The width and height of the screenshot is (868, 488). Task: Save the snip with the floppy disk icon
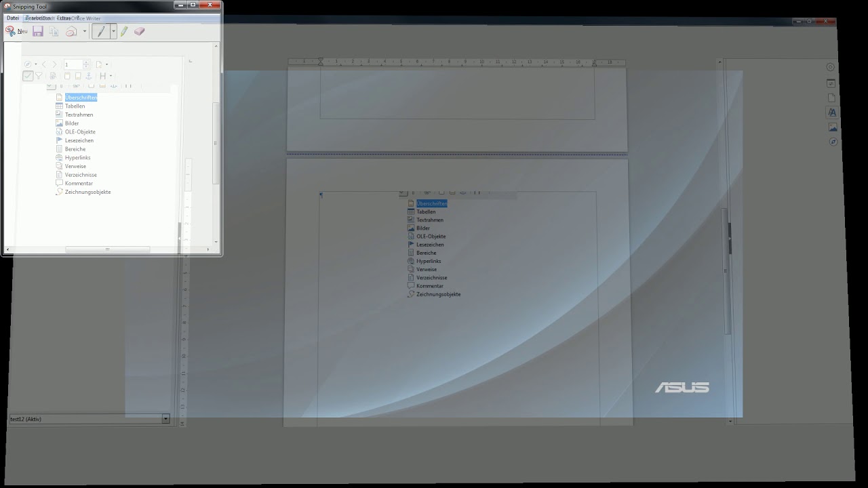coord(38,31)
